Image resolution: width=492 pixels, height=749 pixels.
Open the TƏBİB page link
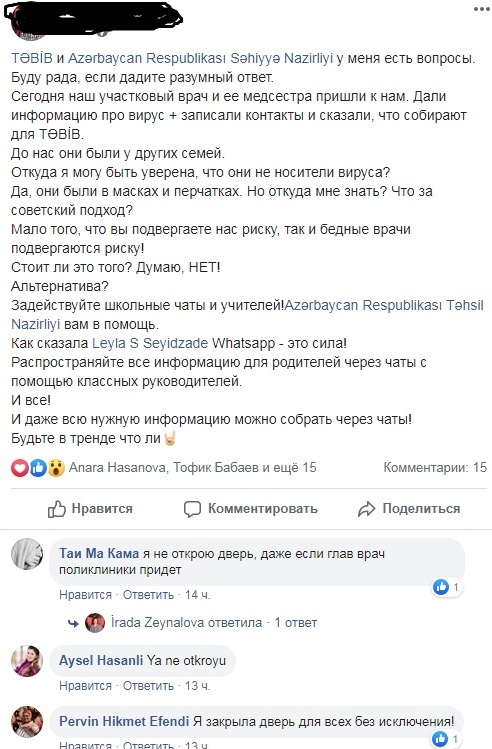coord(32,58)
